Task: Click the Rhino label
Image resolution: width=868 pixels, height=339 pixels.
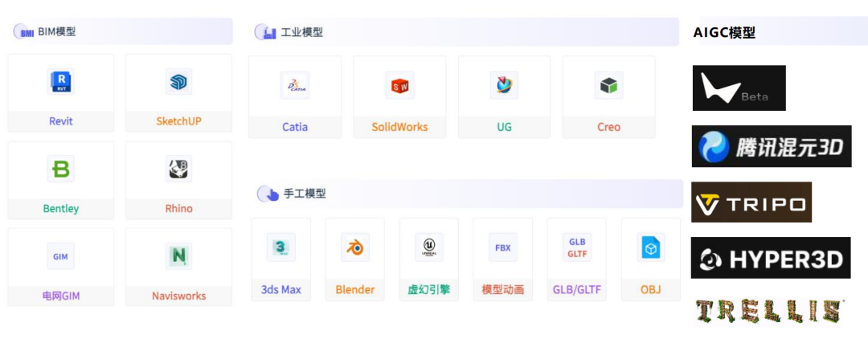Action: coord(178,209)
